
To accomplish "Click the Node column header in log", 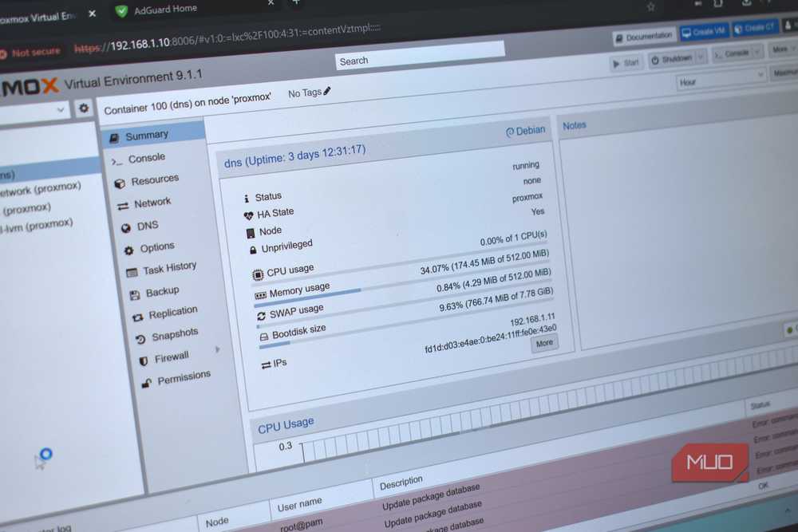I will (x=217, y=522).
